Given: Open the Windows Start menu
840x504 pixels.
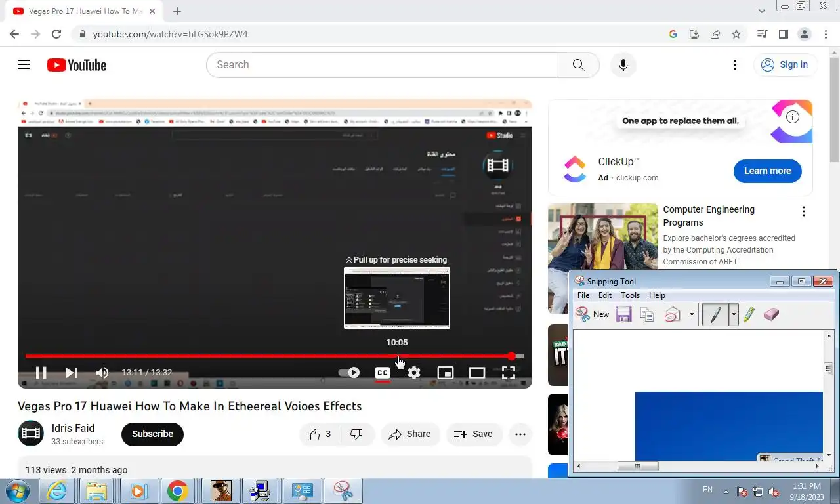Looking at the screenshot, I should click(16, 491).
